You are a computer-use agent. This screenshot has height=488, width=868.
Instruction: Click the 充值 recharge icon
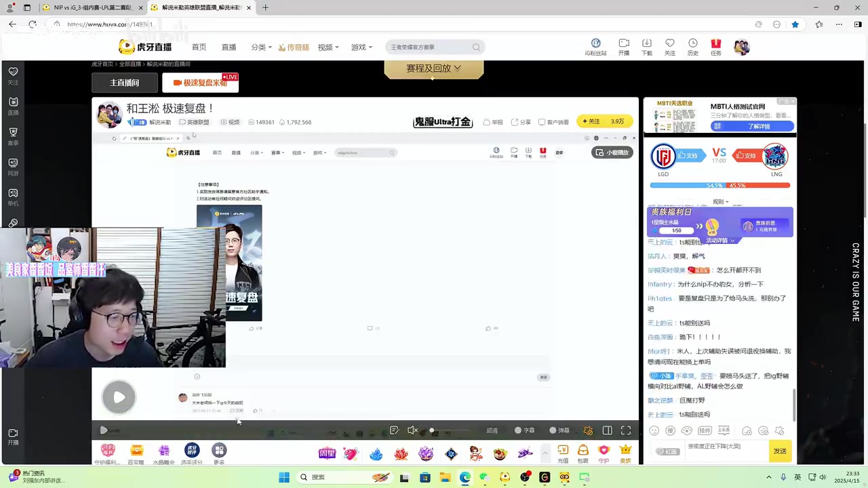(x=562, y=453)
